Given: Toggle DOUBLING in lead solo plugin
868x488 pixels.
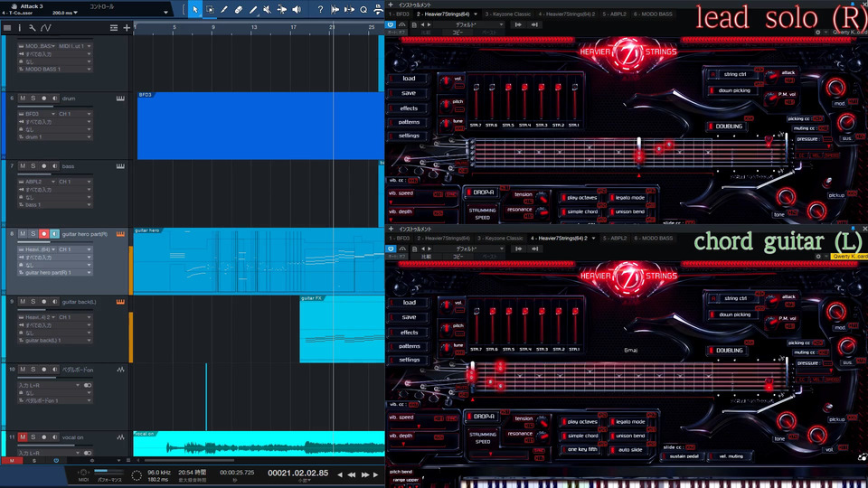Looking at the screenshot, I should point(726,127).
